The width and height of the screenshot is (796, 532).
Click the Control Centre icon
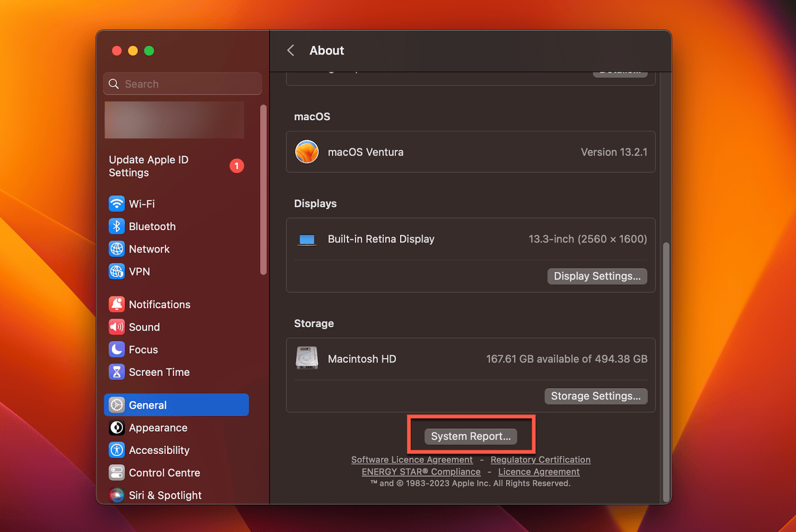[x=116, y=473]
